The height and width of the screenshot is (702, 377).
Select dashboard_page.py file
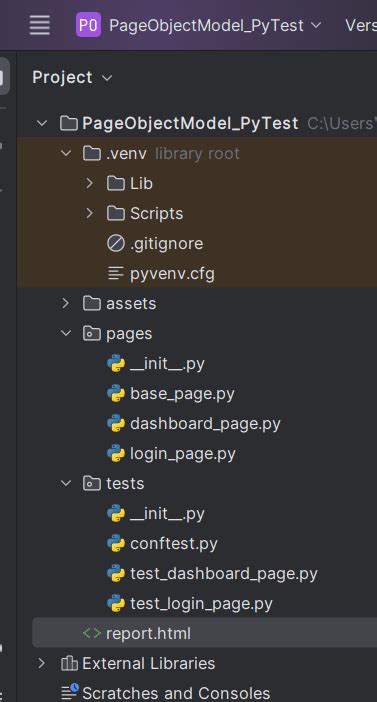click(x=206, y=424)
